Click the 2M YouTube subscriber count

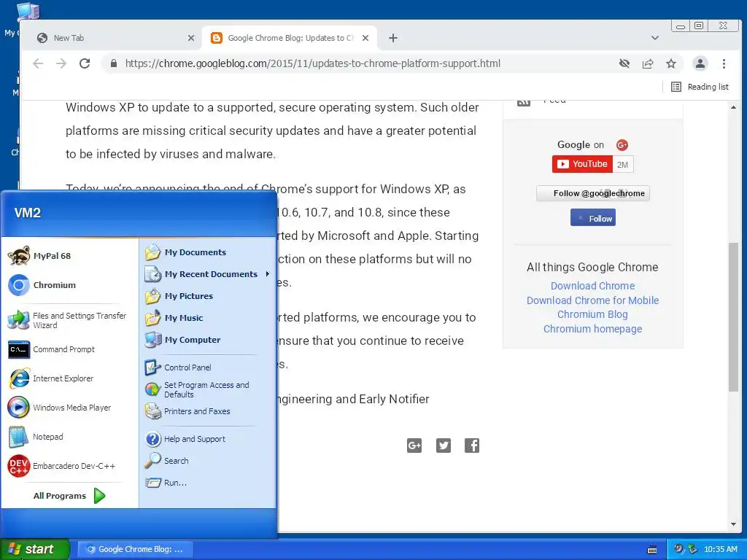tap(623, 164)
